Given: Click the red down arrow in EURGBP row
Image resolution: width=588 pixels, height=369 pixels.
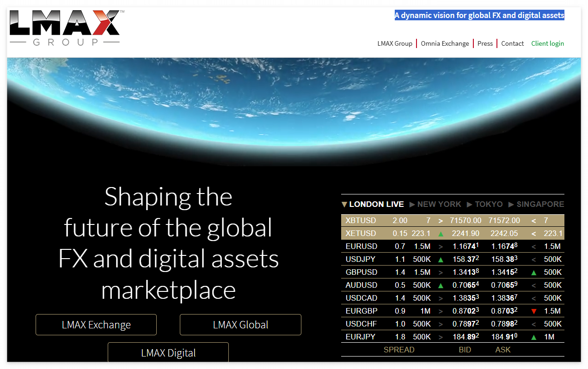Looking at the screenshot, I should pos(534,311).
